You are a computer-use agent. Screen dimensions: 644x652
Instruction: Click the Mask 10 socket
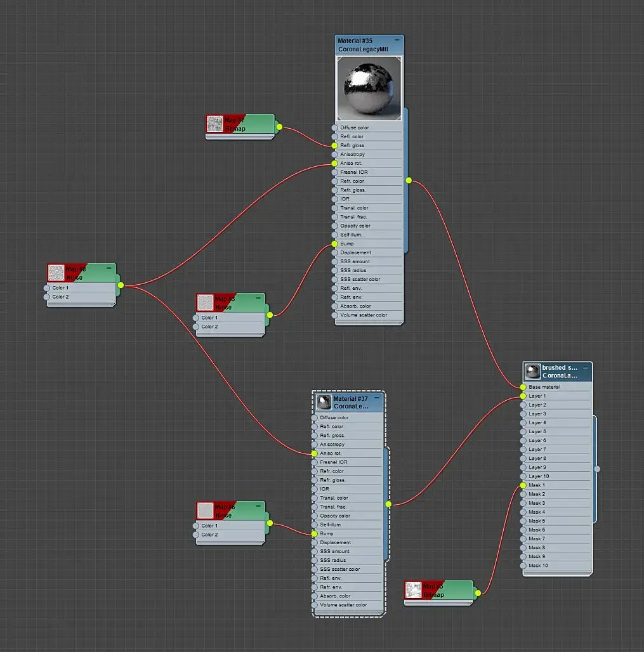523,566
